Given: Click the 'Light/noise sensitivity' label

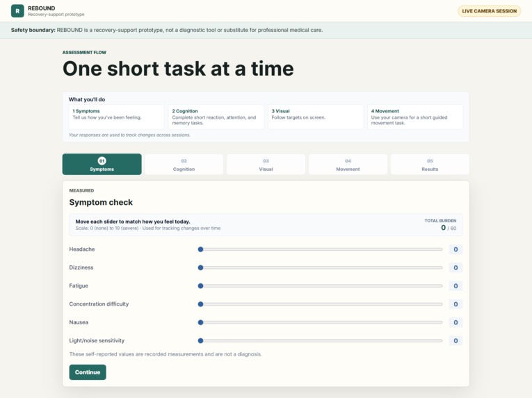Looking at the screenshot, I should point(97,341).
